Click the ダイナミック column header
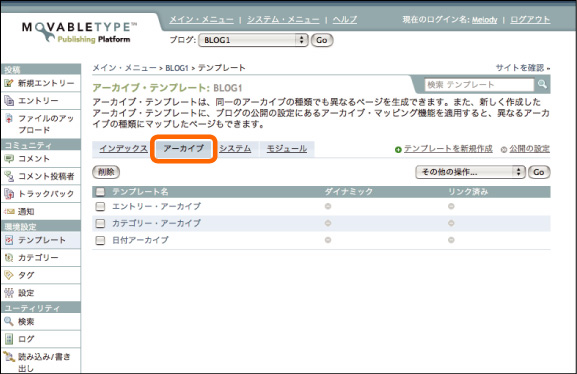Viewport: 577px width, 374px height. click(348, 192)
